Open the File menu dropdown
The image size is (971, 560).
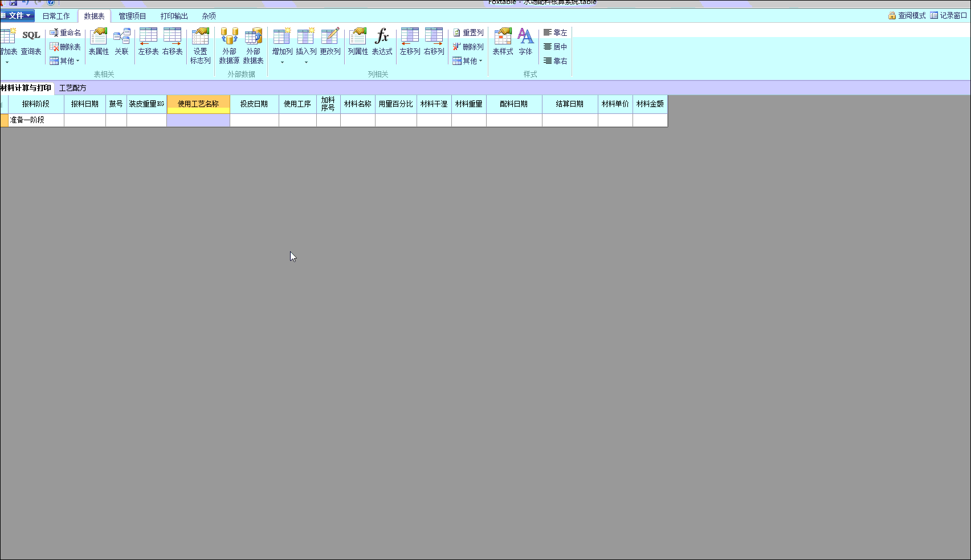tap(17, 15)
